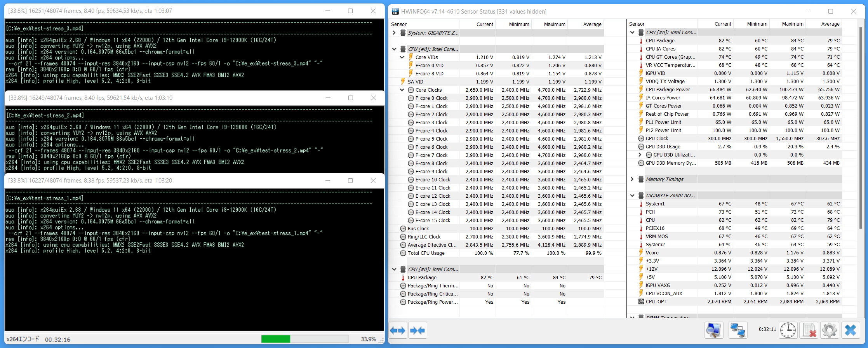Collapse the first CPU [#0] group in left panel
Image resolution: width=868 pixels, height=348 pixels.
[x=394, y=49]
